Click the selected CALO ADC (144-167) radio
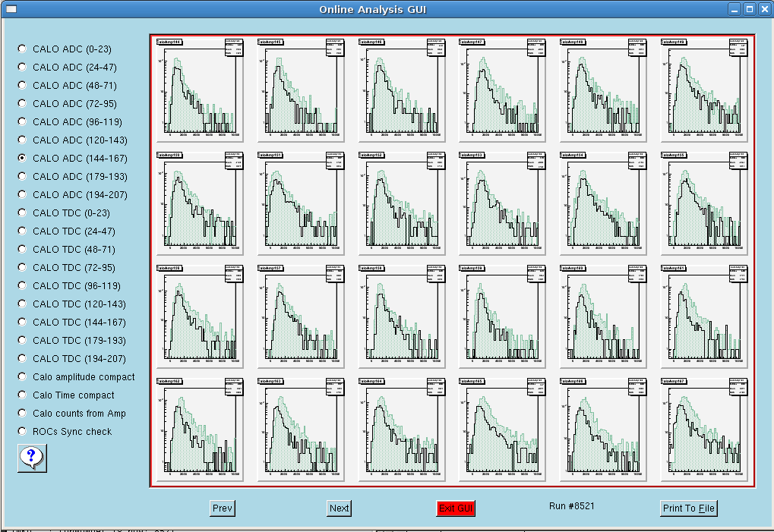The image size is (774, 532). 22,158
